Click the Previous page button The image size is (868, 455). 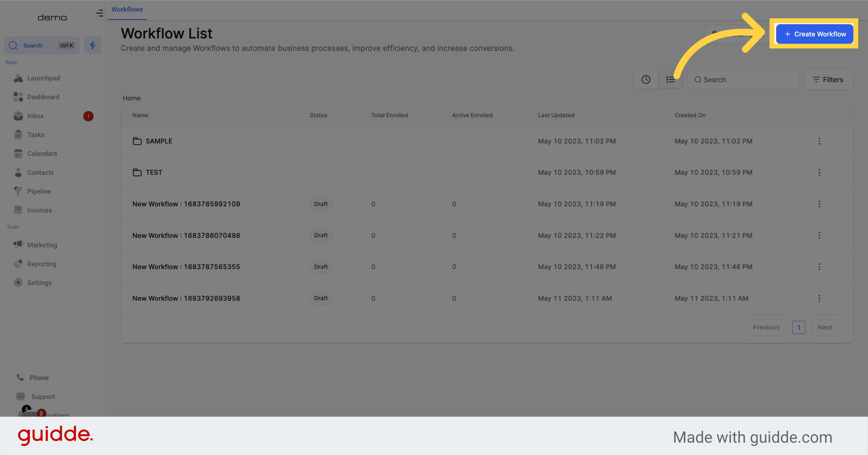tap(766, 327)
